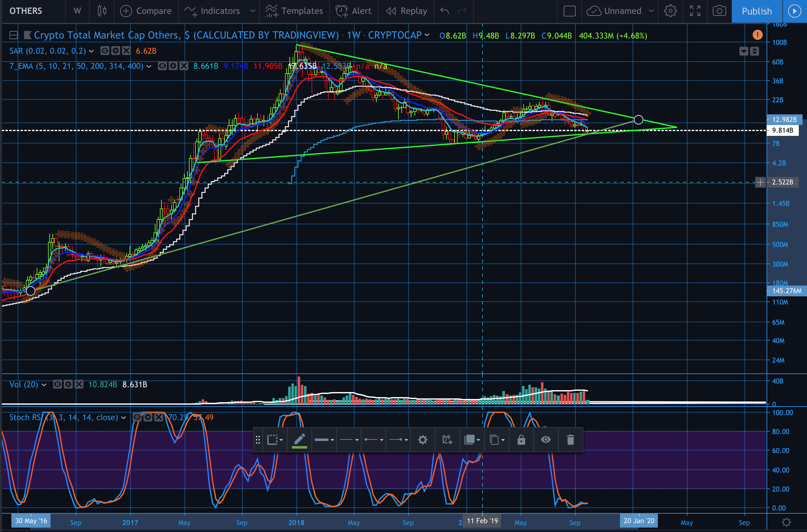Open the candlestick chart style selector
The image size is (807, 532).
pos(102,11)
